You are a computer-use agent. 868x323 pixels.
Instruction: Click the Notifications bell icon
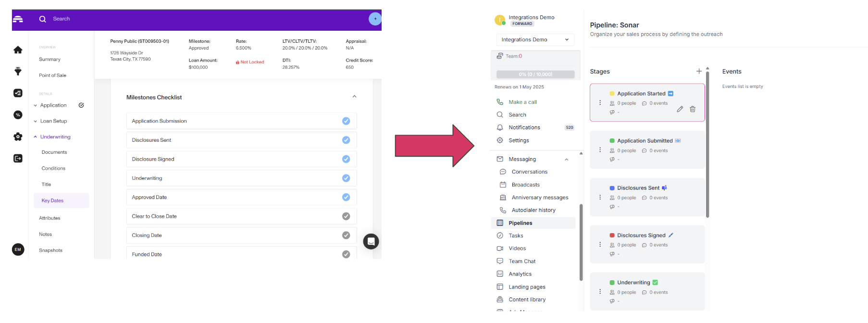point(500,127)
